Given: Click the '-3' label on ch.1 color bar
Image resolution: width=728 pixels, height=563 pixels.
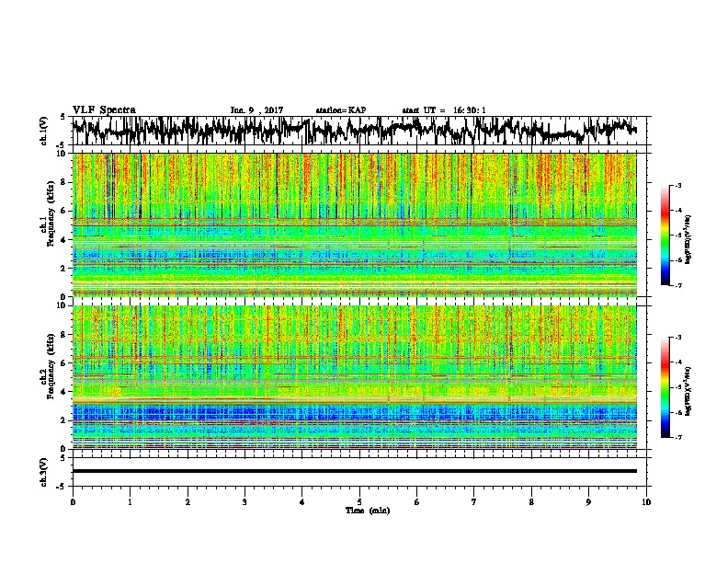Looking at the screenshot, I should pos(677,186).
